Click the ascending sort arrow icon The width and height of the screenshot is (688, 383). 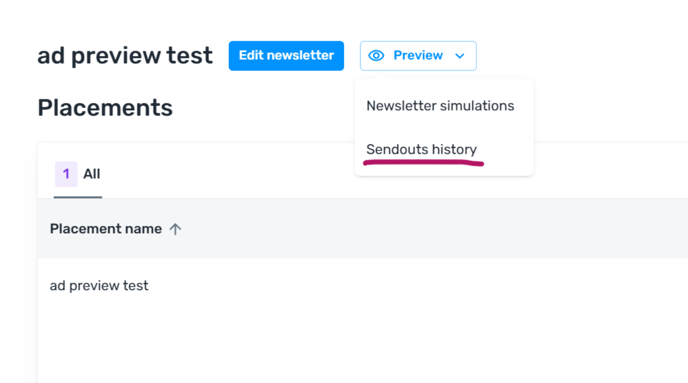pos(176,229)
